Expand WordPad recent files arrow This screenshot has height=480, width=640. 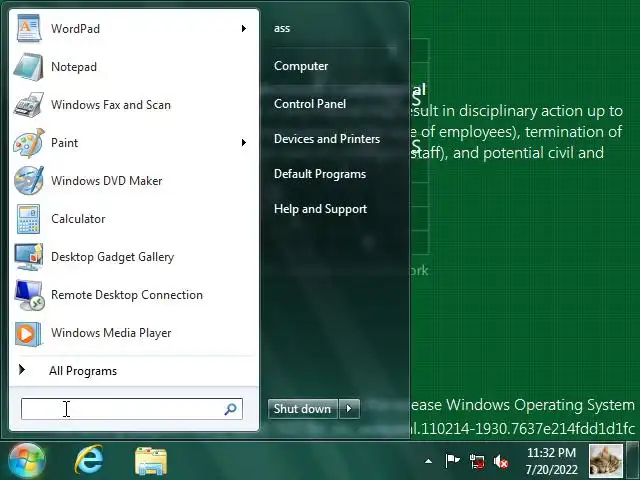pyautogui.click(x=244, y=28)
